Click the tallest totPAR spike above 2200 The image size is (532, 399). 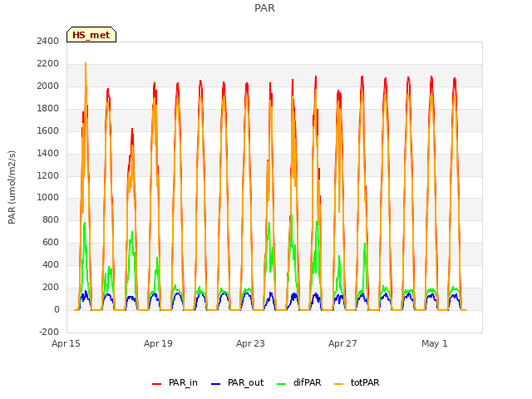86,64
